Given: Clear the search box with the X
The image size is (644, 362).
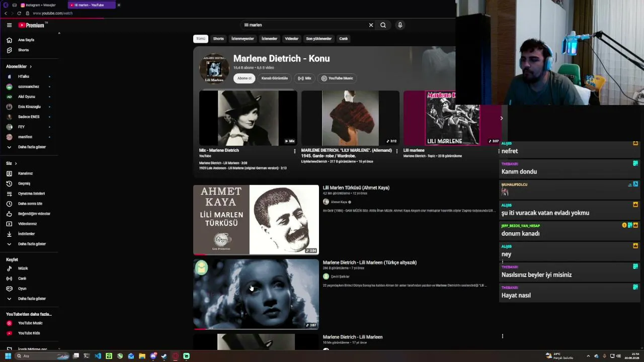Looking at the screenshot, I should (x=371, y=25).
